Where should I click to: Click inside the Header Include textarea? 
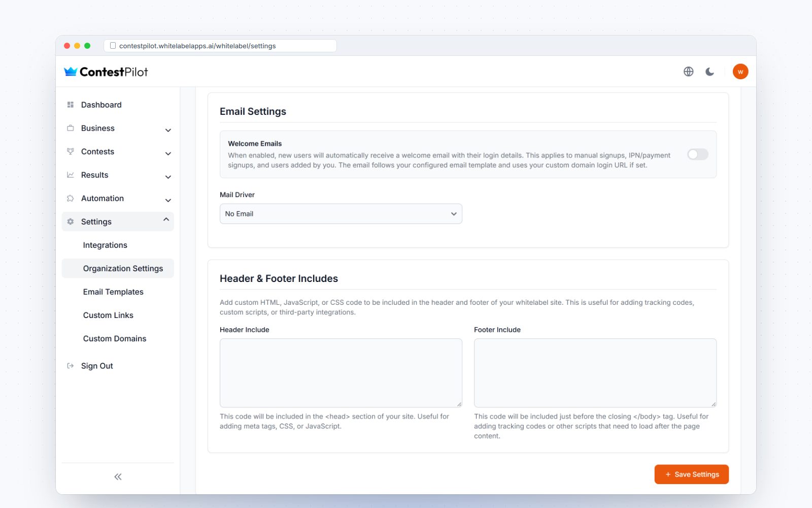[x=341, y=373]
